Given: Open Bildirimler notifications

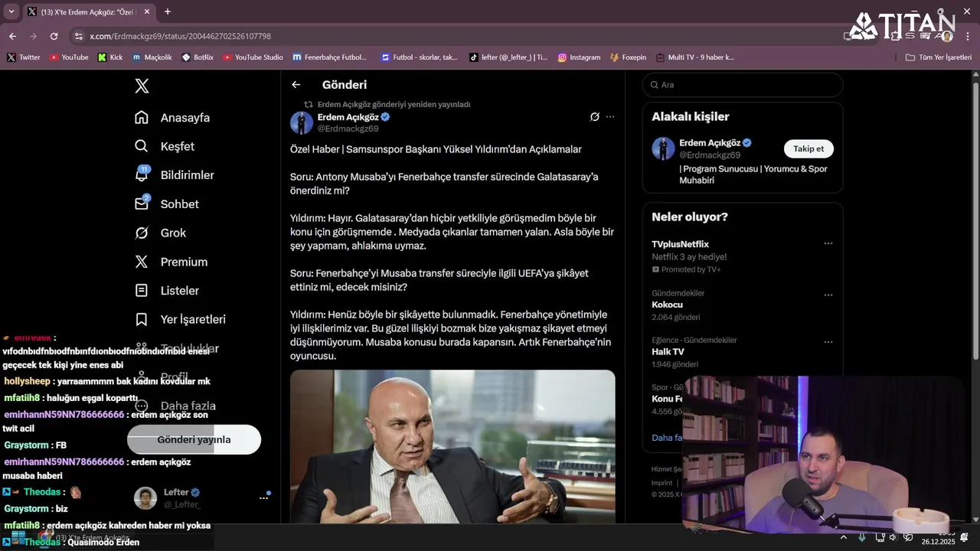Looking at the screenshot, I should pyautogui.click(x=175, y=175).
